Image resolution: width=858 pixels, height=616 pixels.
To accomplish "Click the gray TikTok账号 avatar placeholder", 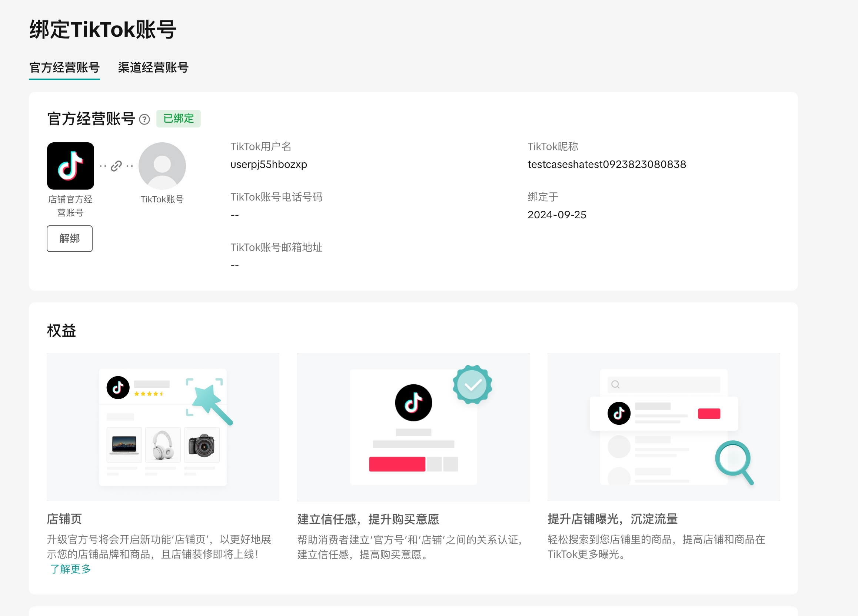I will tap(162, 166).
